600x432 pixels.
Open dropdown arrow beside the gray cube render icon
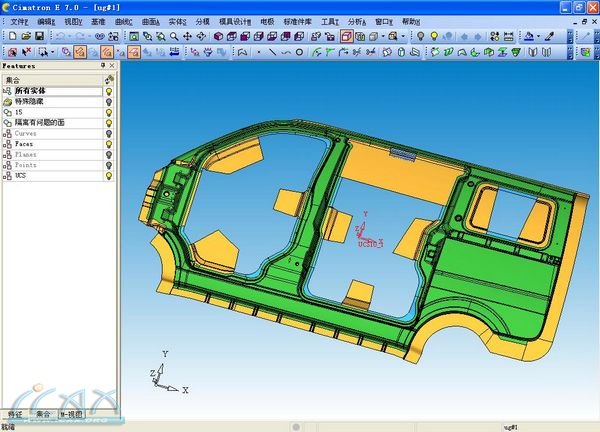pyautogui.click(x=383, y=36)
